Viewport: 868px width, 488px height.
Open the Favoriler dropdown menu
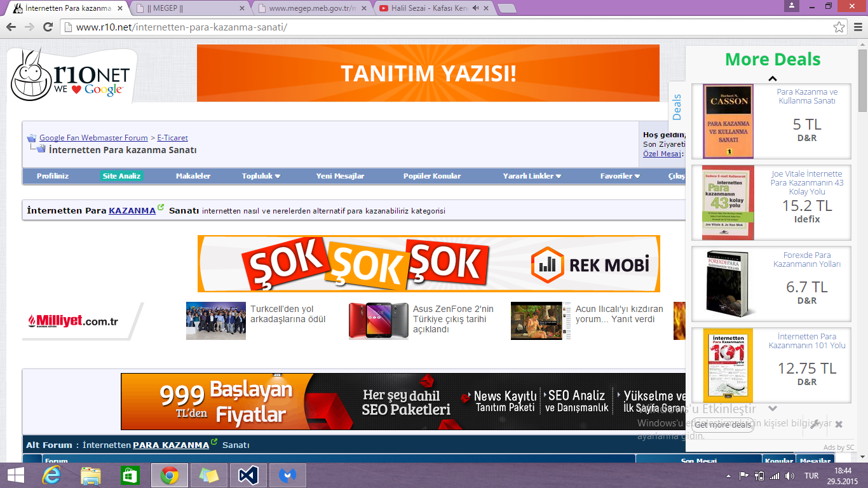pos(620,176)
